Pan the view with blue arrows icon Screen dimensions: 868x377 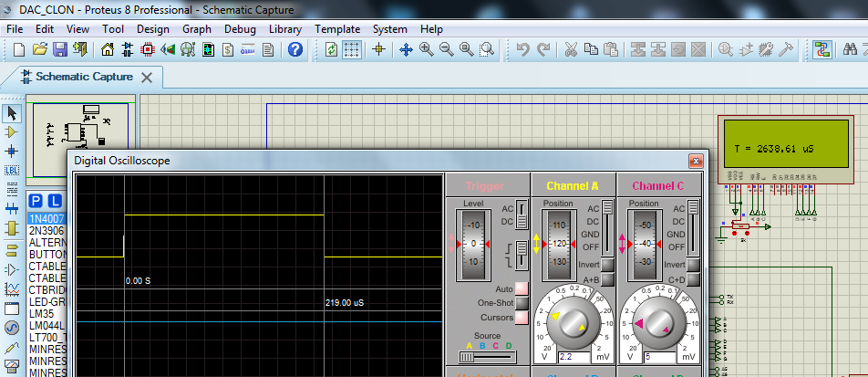pos(407,50)
